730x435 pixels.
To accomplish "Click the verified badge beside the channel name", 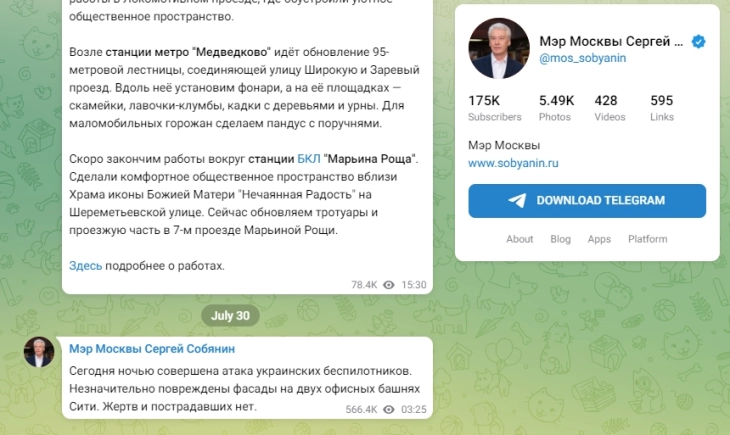I will 698,42.
